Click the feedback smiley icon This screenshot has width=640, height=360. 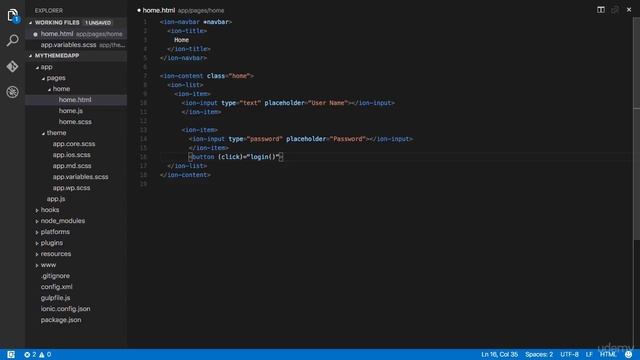[x=629, y=355]
